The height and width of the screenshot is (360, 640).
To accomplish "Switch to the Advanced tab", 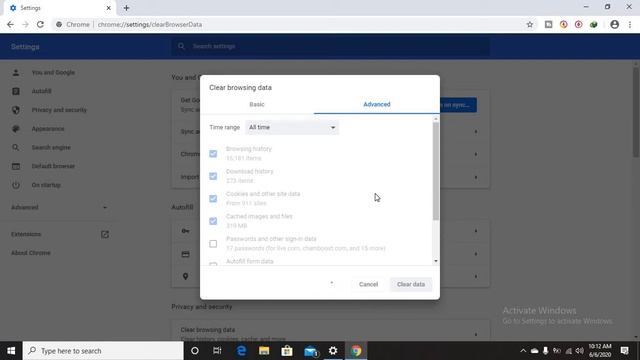I will coord(377,104).
